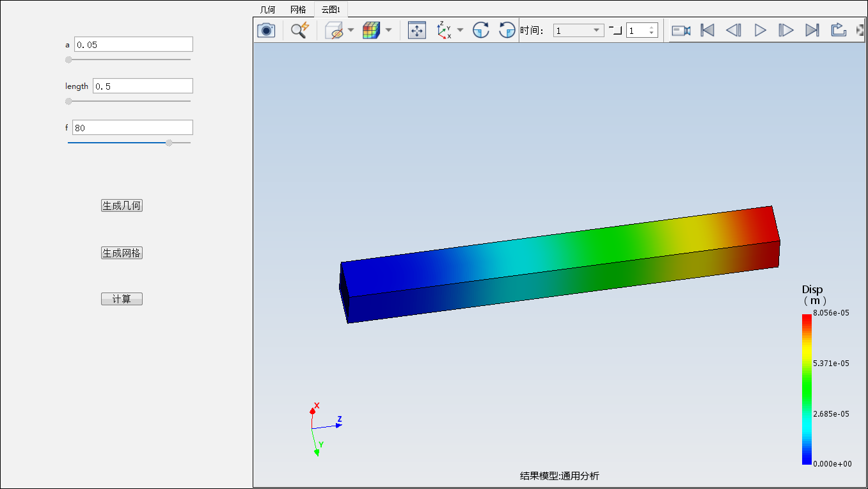Viewport: 868px width, 489px height.
Task: Rotate view counter-clockwise icon
Action: tap(507, 30)
